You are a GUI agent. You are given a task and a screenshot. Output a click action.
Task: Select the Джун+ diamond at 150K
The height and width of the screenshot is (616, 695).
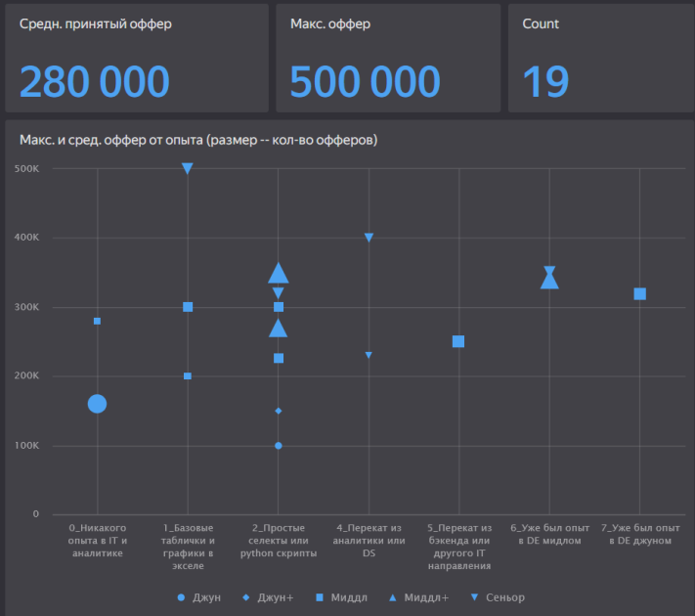pyautogui.click(x=279, y=411)
